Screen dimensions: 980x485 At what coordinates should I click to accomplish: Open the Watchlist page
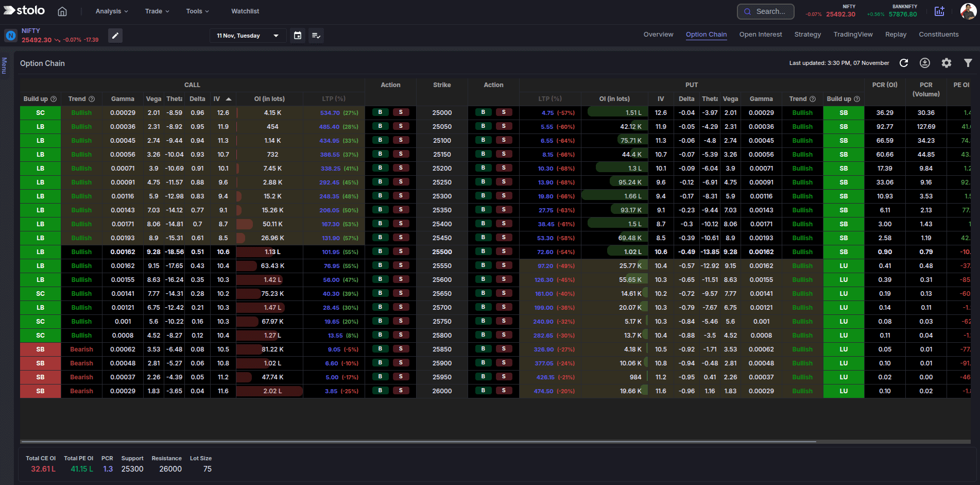coord(245,11)
